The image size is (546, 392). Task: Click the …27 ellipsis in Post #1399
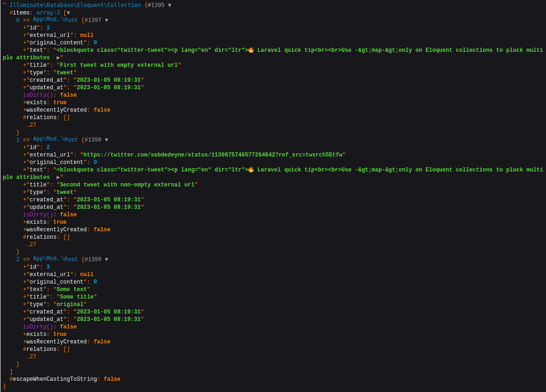pyautogui.click(x=31, y=357)
